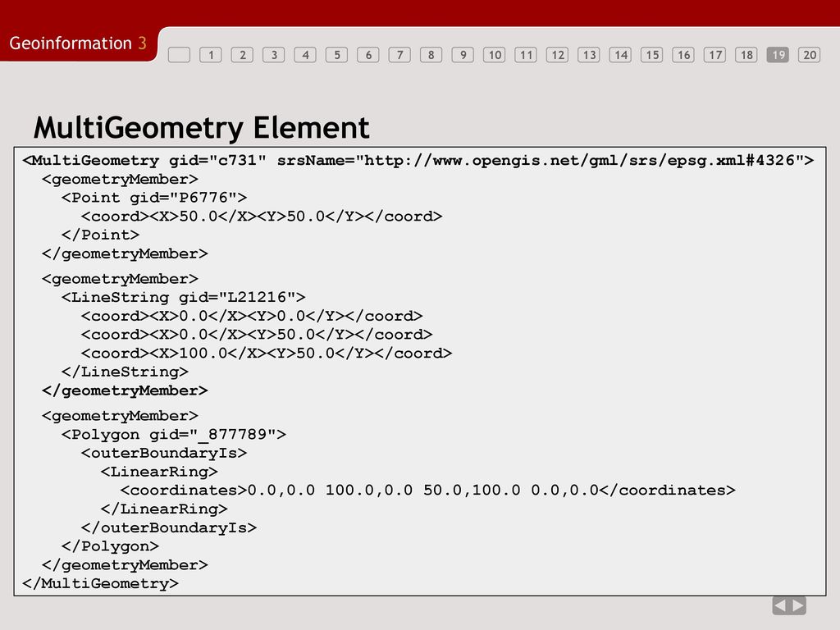Click the opening <LinearRing> tag

pos(159,472)
